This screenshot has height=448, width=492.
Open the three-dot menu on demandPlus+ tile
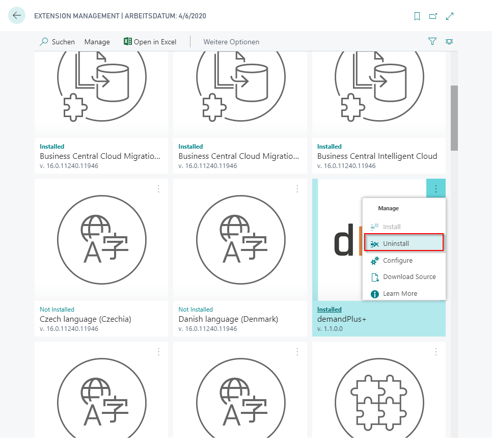436,188
